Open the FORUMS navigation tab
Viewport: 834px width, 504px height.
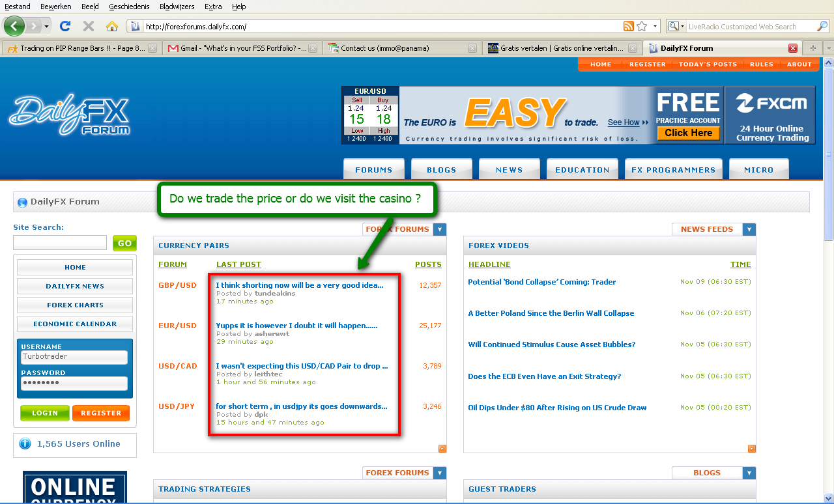point(374,169)
